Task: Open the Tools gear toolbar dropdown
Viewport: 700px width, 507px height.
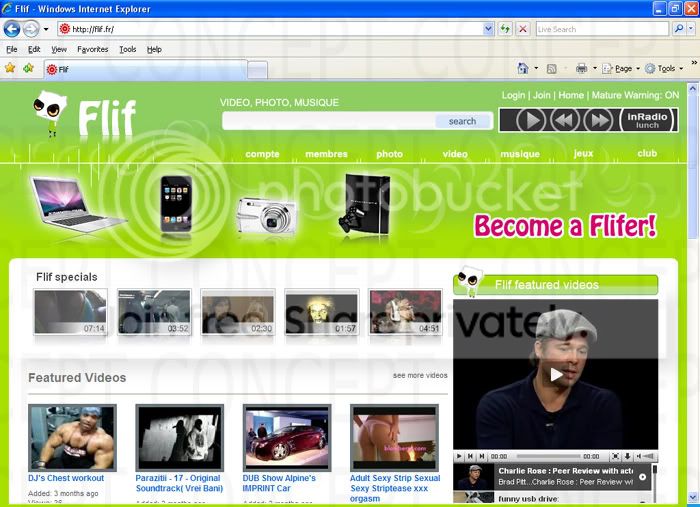Action: click(664, 68)
